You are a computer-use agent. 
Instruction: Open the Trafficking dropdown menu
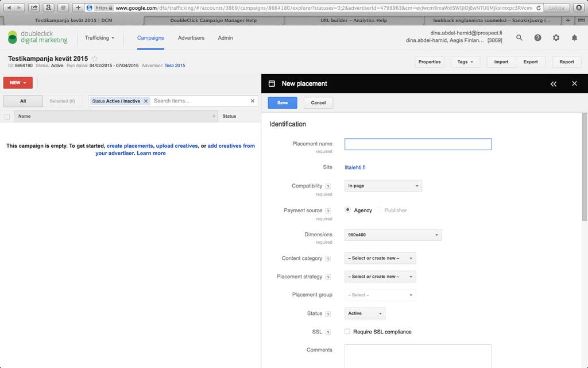tap(99, 37)
